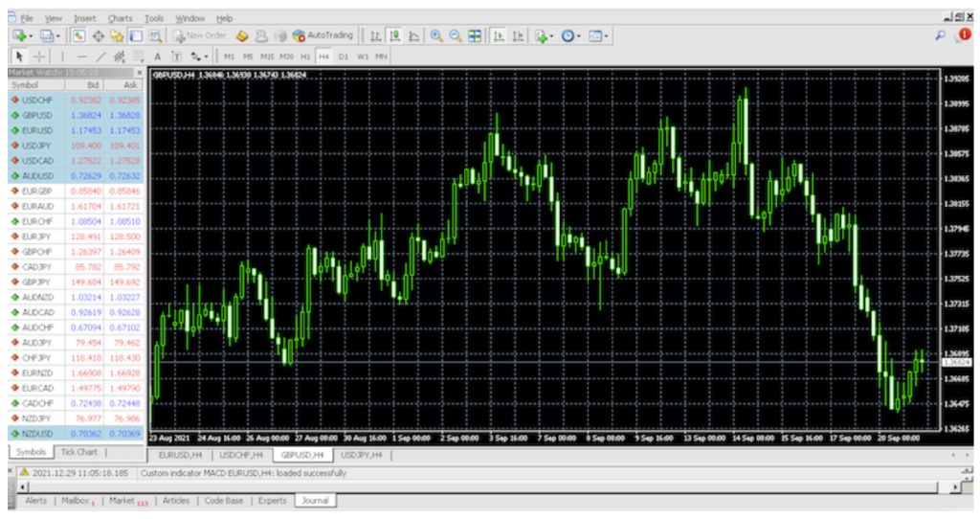The image size is (980, 519).
Task: Zoom out of the chart
Action: pyautogui.click(x=456, y=35)
